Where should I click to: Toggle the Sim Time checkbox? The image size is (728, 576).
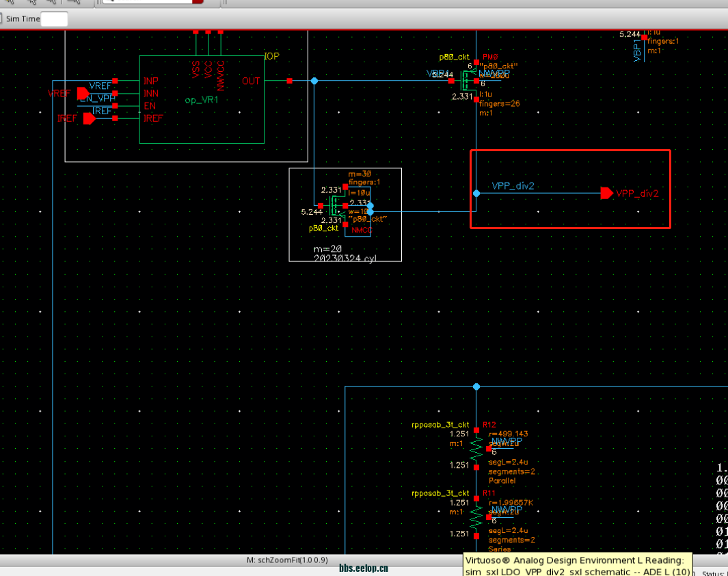pos(1,18)
